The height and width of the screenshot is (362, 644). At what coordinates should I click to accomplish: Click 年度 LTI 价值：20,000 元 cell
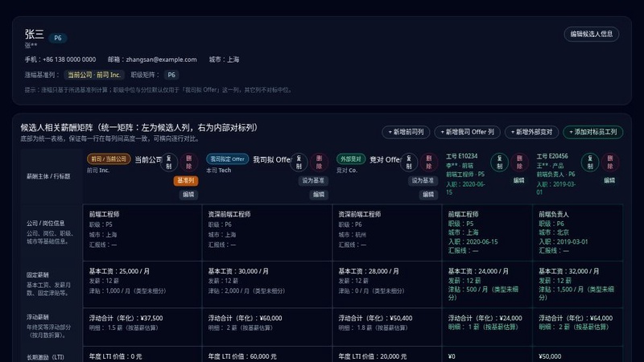tap(387, 355)
